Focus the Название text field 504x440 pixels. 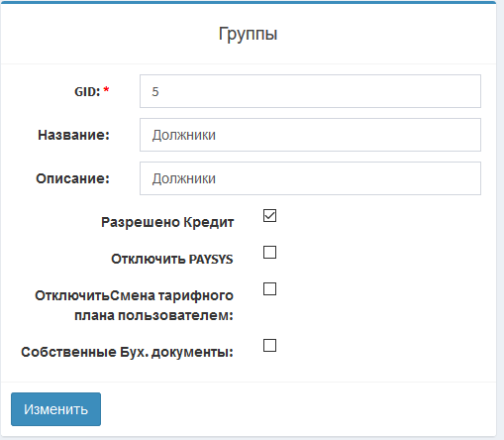pos(310,135)
